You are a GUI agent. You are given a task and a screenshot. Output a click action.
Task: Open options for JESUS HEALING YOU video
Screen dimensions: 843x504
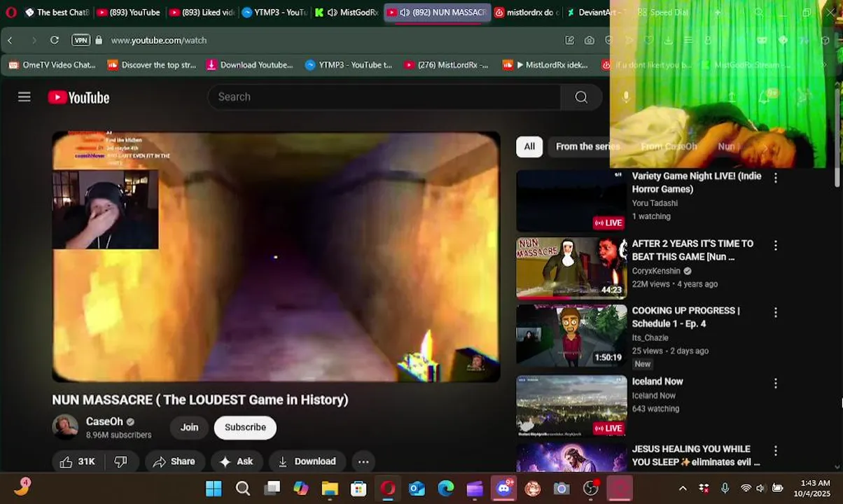pyautogui.click(x=775, y=451)
